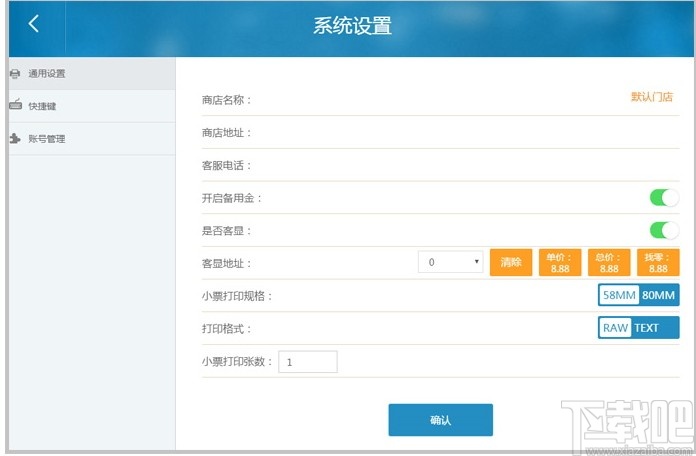Image resolution: width=696 pixels, height=456 pixels.
Task: Select 80MM receipt print size
Action: [659, 295]
